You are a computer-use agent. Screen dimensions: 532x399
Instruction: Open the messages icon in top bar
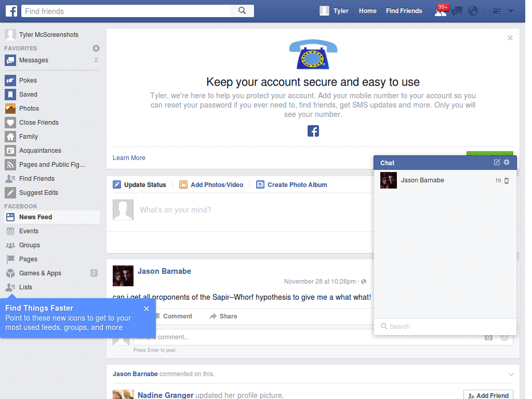pyautogui.click(x=457, y=11)
